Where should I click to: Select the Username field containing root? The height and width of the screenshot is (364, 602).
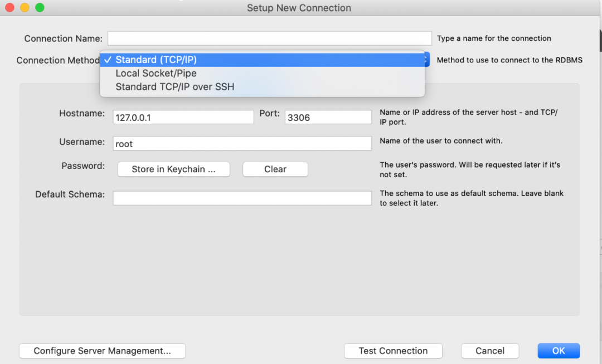242,143
